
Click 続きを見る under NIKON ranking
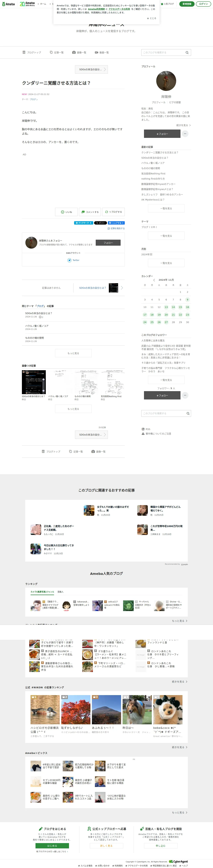(x=180, y=747)
